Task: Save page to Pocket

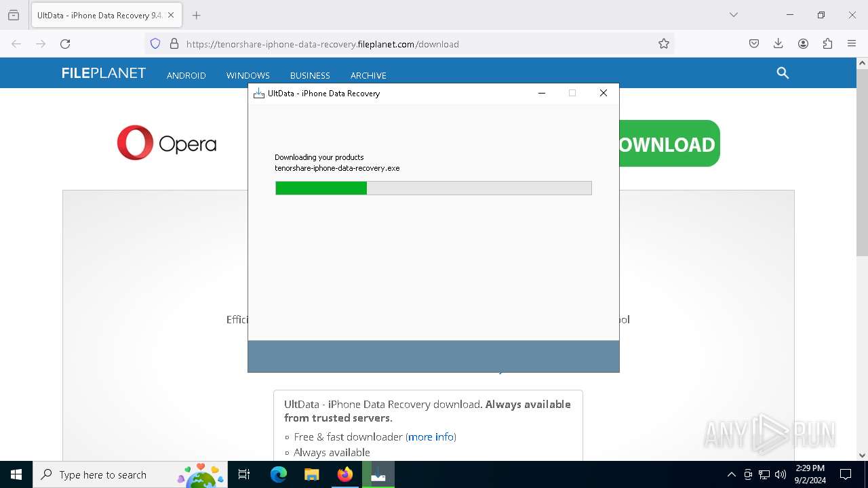Action: click(754, 44)
